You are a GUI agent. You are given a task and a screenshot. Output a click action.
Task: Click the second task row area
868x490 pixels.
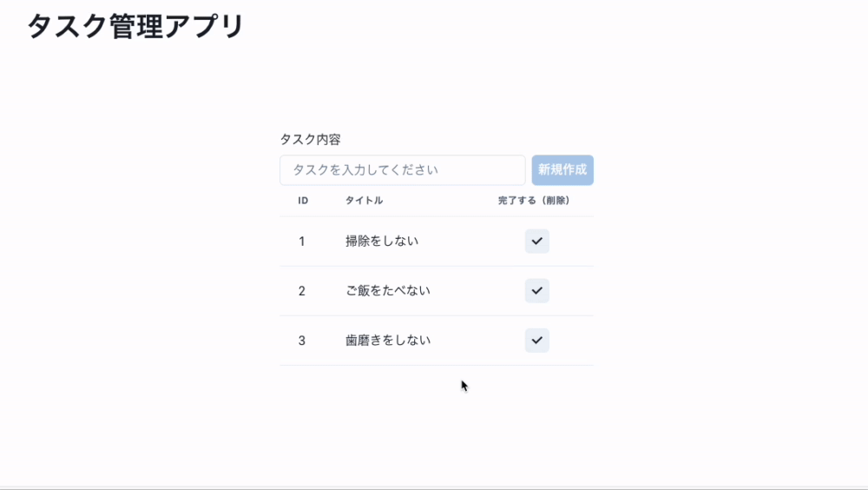pos(437,291)
